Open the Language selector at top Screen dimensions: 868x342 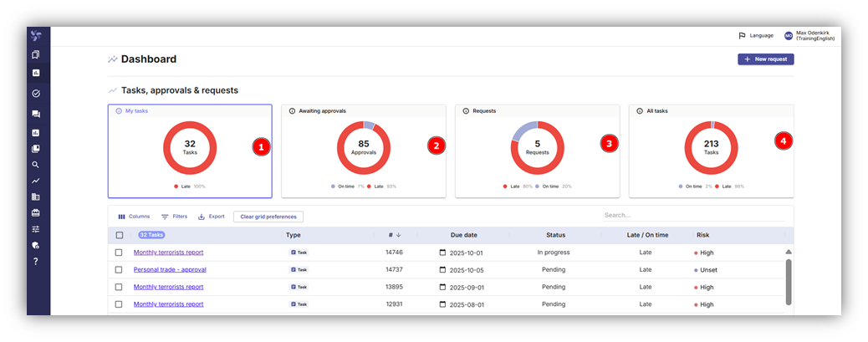click(x=756, y=35)
